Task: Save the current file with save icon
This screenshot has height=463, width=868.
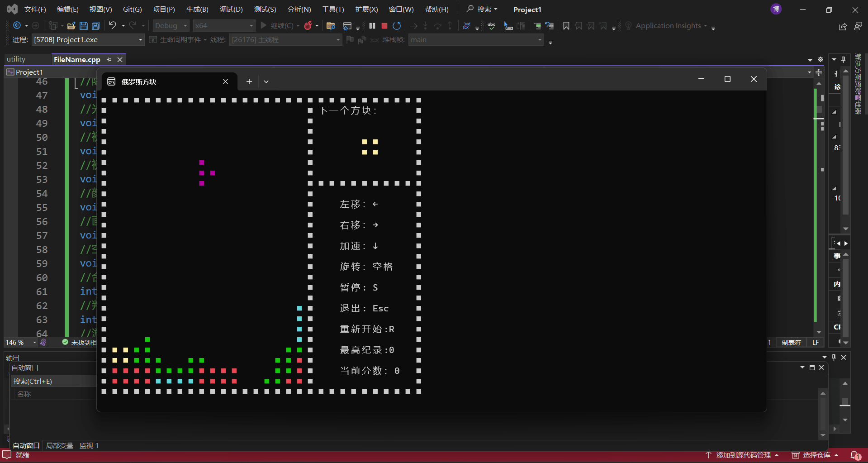Action: 84,26
